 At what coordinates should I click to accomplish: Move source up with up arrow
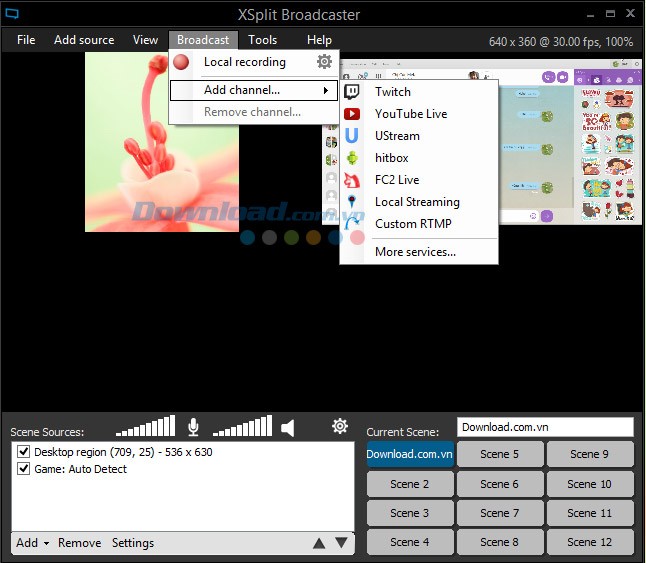click(x=319, y=543)
